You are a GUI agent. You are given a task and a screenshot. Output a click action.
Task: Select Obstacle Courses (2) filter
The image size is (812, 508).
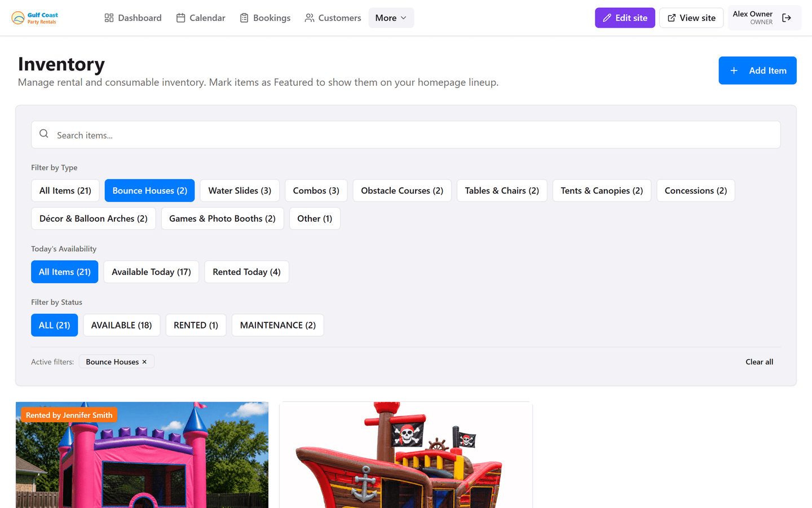point(402,191)
